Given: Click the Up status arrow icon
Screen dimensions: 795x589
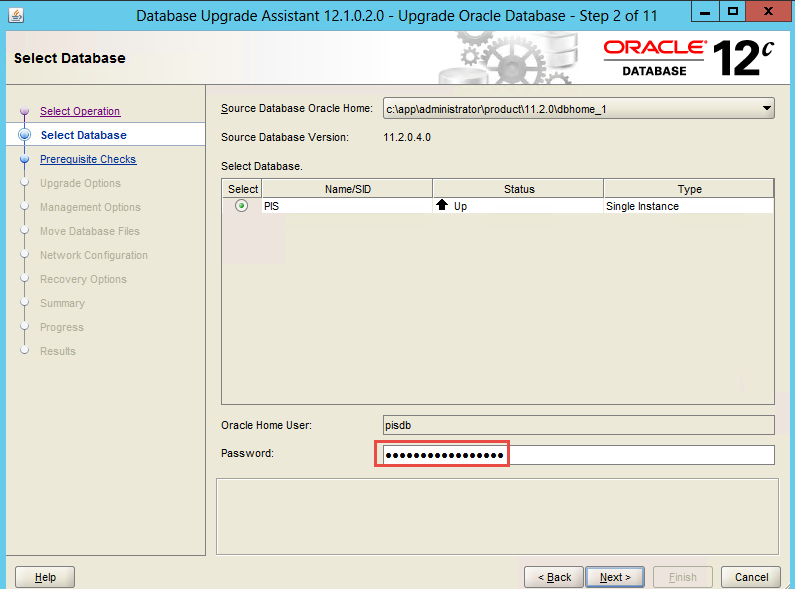Looking at the screenshot, I should 442,205.
